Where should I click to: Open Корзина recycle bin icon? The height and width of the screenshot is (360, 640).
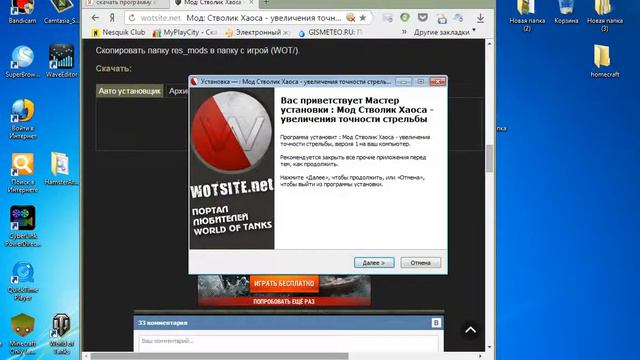coord(566,11)
